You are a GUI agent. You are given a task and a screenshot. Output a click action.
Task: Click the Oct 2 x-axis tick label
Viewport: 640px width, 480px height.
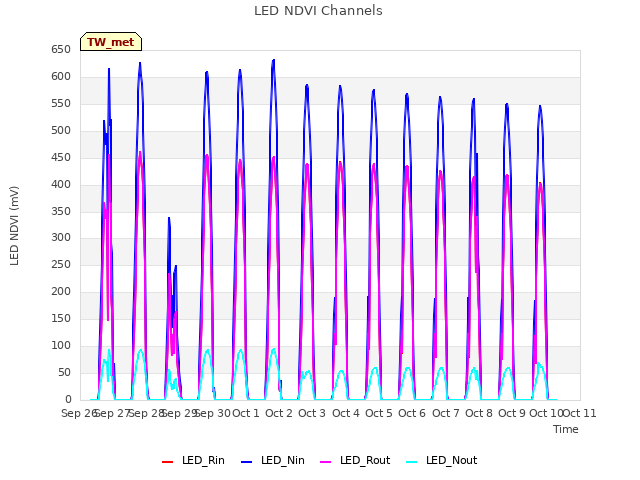tap(279, 413)
